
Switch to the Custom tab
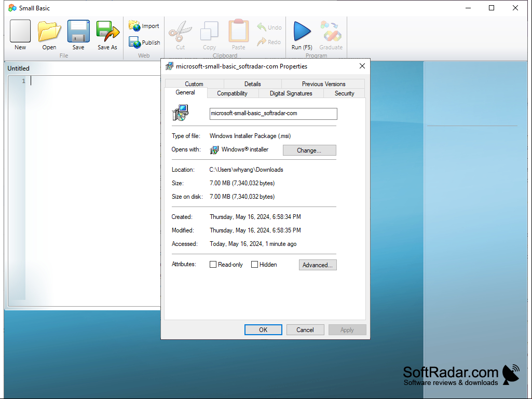pyautogui.click(x=194, y=84)
